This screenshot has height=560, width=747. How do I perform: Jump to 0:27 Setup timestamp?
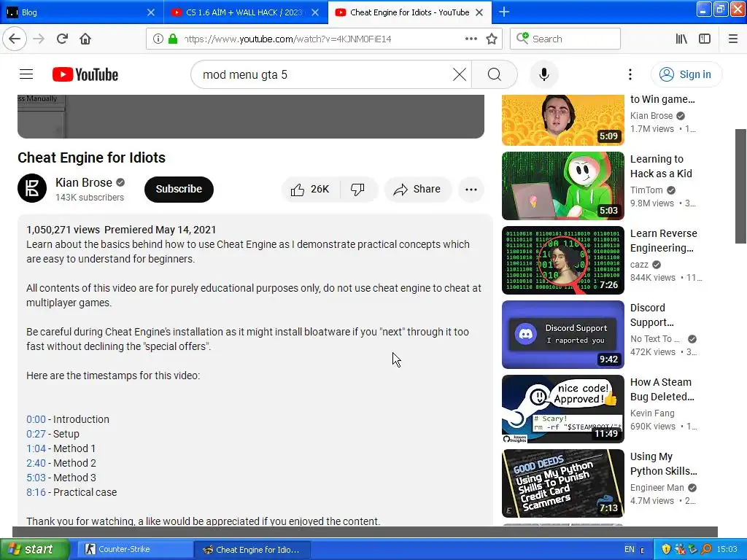[x=36, y=434]
